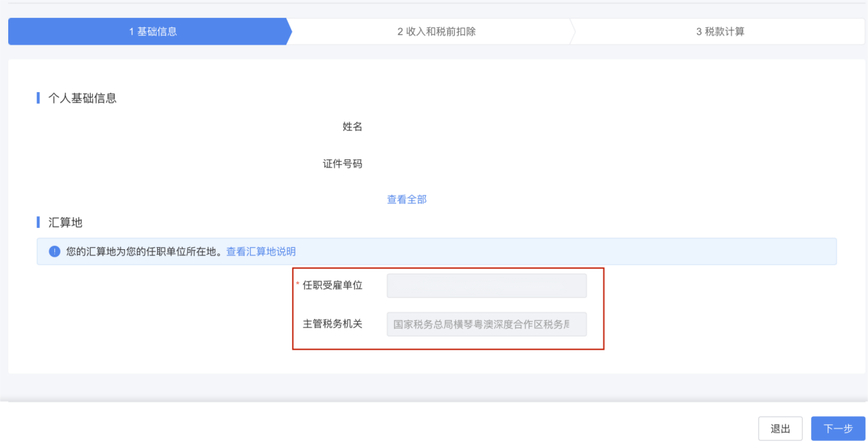Click the 个人基础信息 section heading
The height and width of the screenshot is (445, 868).
(x=82, y=98)
